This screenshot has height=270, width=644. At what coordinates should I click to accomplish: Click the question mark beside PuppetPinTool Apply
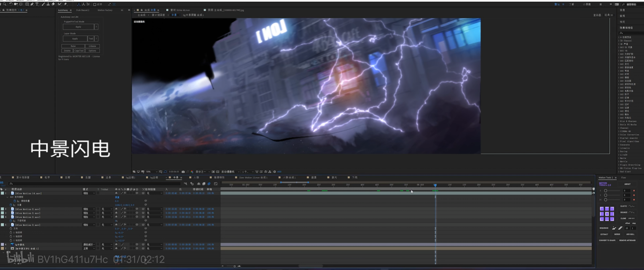(96, 27)
